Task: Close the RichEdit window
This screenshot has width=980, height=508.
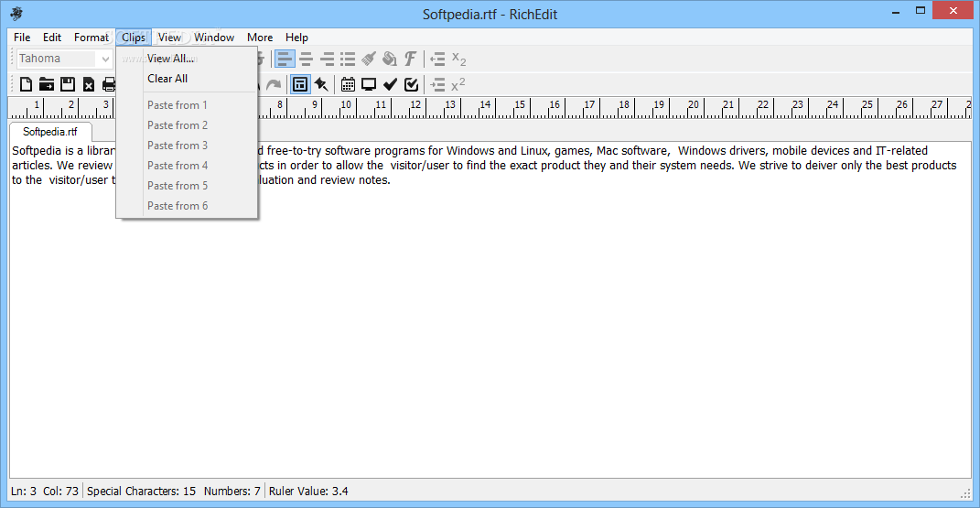Action: click(x=953, y=11)
